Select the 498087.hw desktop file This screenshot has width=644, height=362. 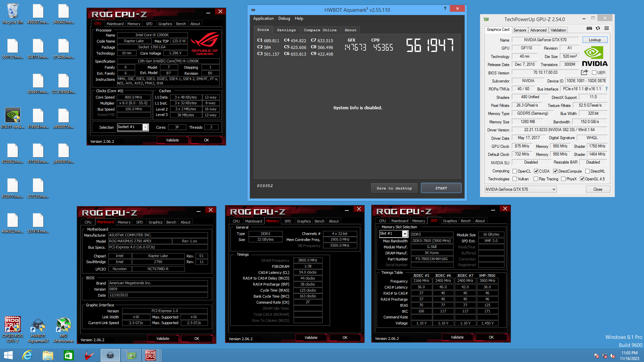click(38, 14)
